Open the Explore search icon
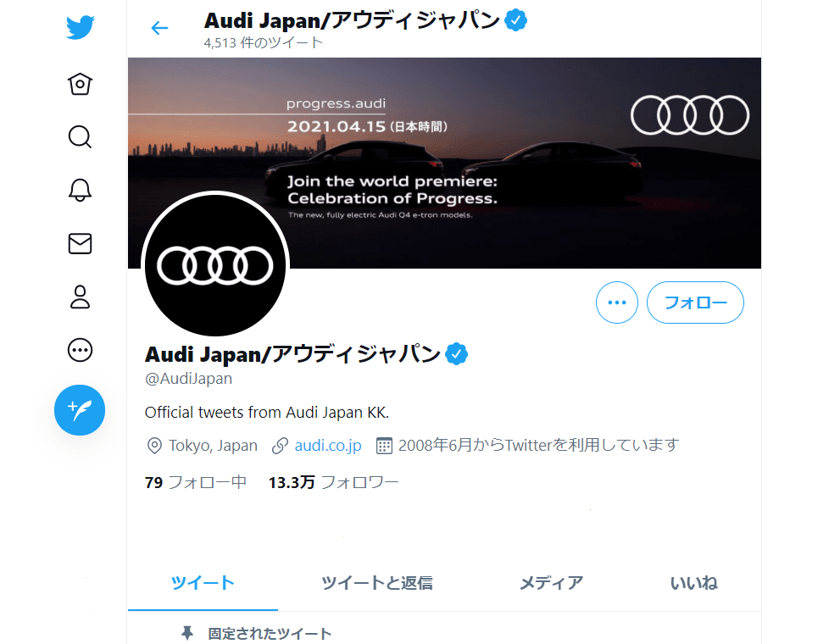This screenshot has height=644, width=829. 80,136
